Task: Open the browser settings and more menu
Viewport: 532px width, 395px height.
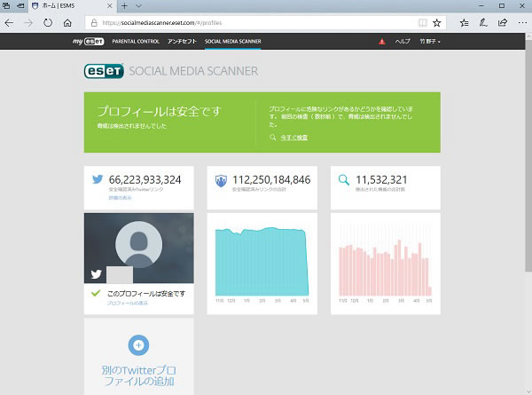Action: (x=522, y=23)
